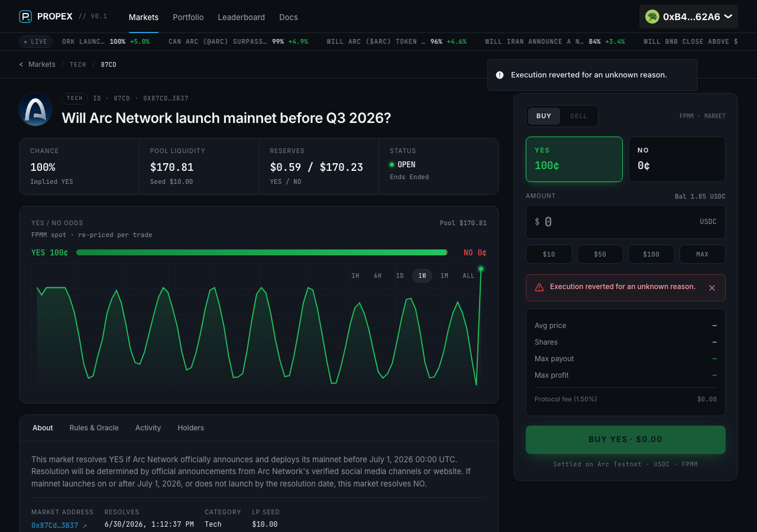Image resolution: width=757 pixels, height=532 pixels.
Task: Click the Resolves date 6/30/2026 value
Action: coord(149,524)
